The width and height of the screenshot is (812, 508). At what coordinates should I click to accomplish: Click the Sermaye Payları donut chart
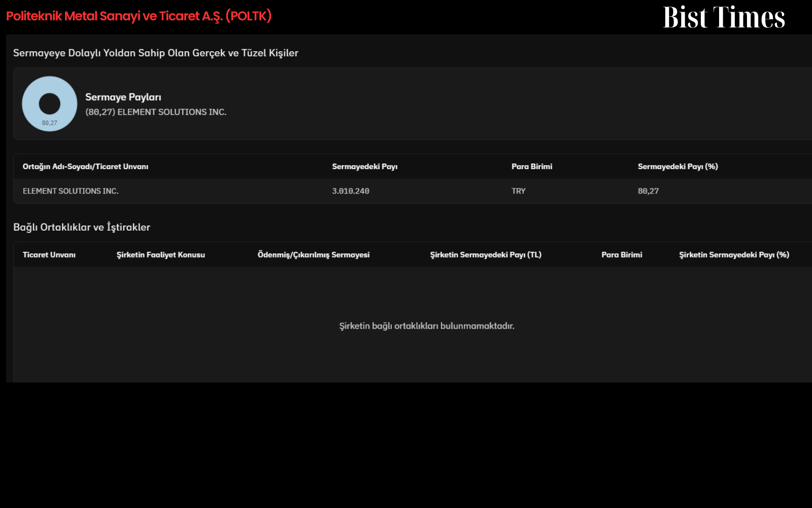click(50, 104)
